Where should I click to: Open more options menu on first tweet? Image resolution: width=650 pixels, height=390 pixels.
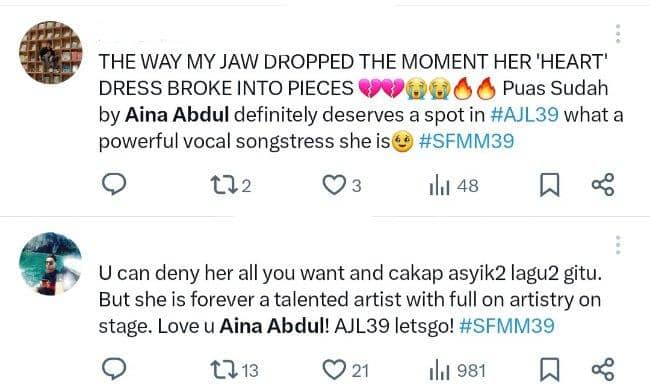click(x=618, y=34)
